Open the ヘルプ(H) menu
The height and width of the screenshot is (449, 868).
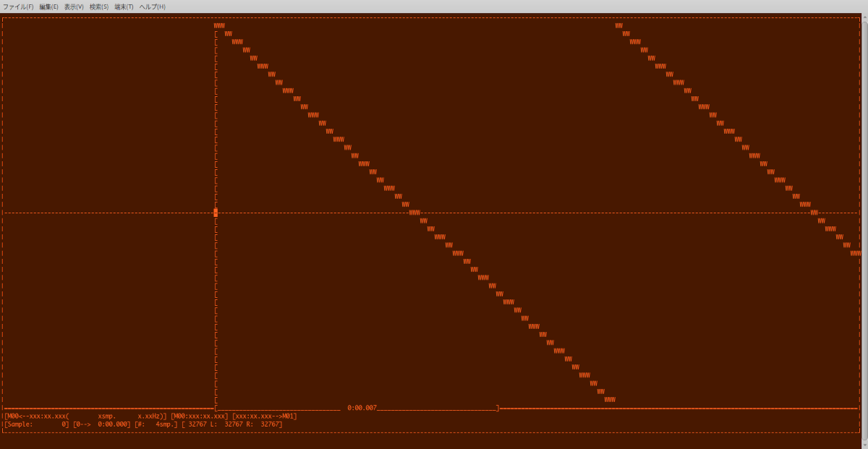152,7
